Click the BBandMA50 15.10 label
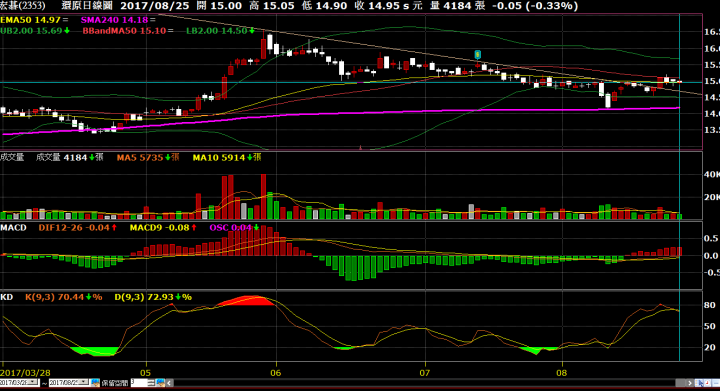The height and width of the screenshot is (391, 720). click(x=124, y=31)
